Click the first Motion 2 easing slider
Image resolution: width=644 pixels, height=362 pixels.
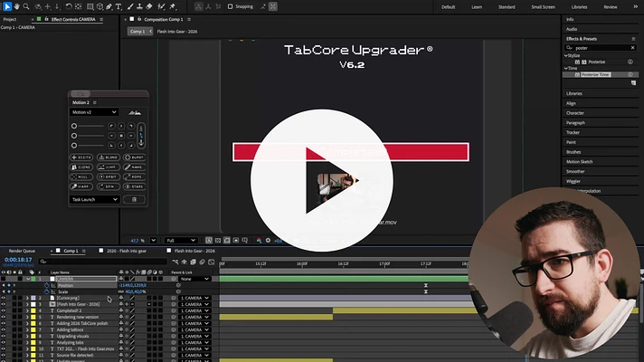point(88,126)
